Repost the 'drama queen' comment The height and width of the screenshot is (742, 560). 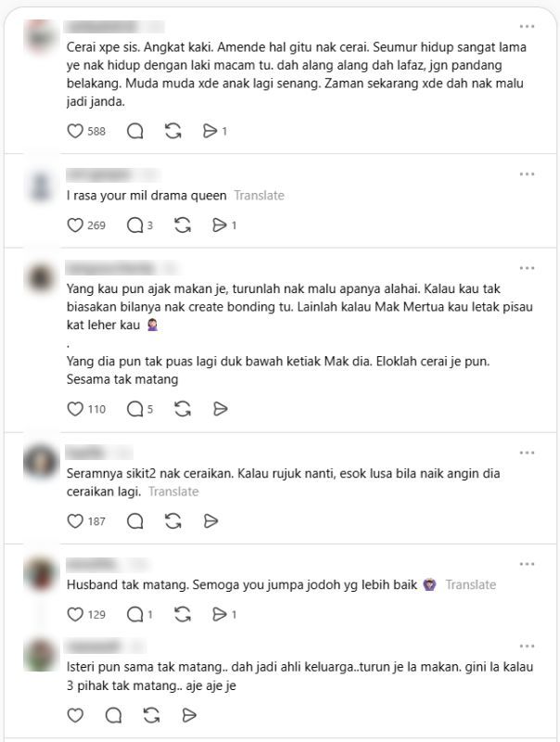coord(183,225)
